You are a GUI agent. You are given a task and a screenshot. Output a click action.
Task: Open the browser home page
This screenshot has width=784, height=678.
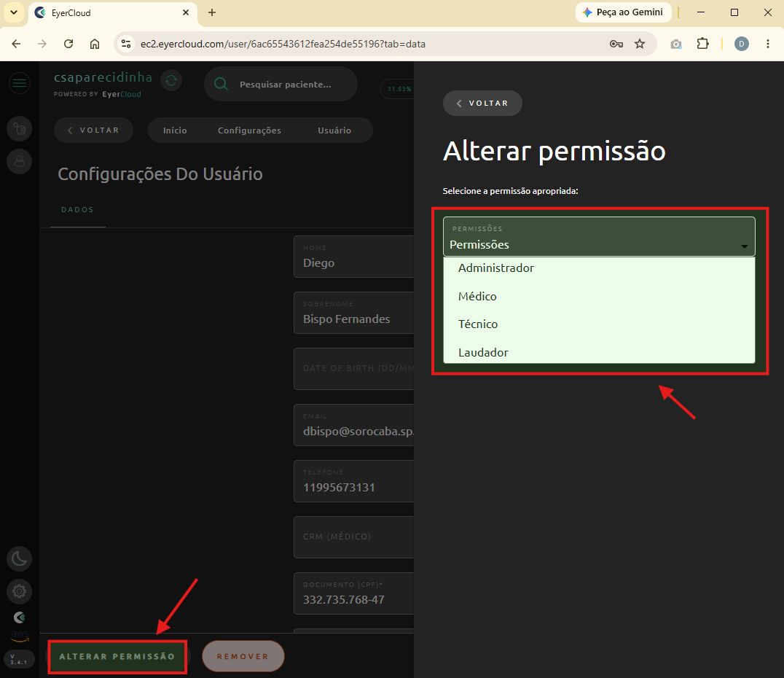pyautogui.click(x=95, y=44)
